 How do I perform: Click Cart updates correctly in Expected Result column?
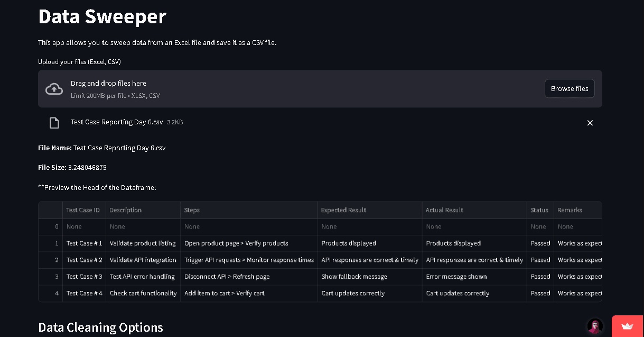pyautogui.click(x=370, y=293)
